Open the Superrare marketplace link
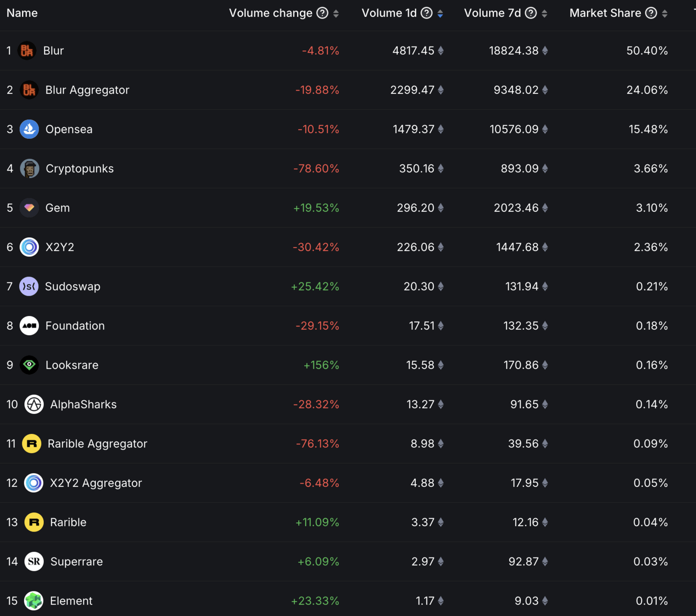Image resolution: width=696 pixels, height=616 pixels. 76,561
